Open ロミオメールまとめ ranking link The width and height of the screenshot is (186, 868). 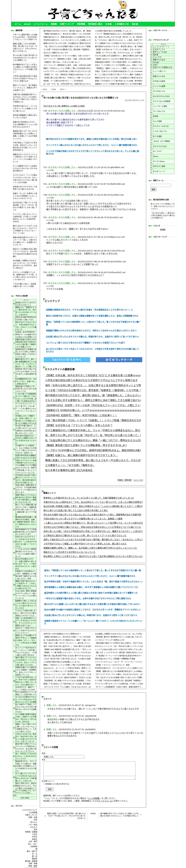(x=161, y=126)
